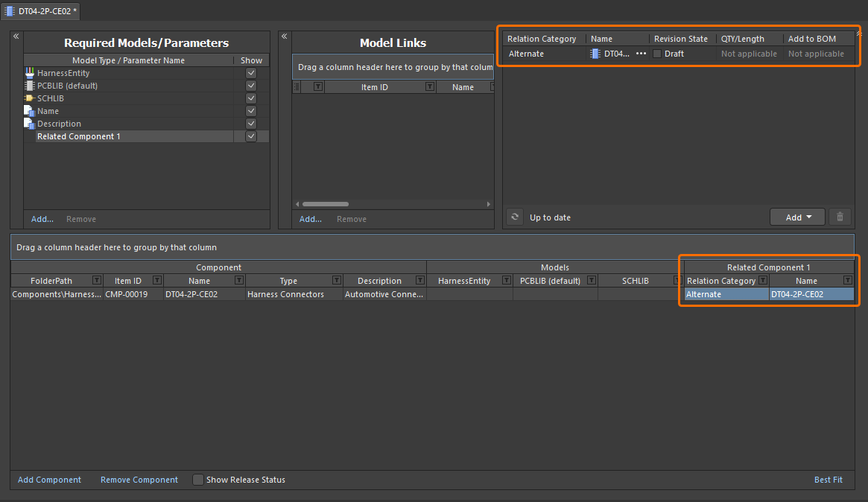
Task: Click component icon beside DT04... name
Action: click(595, 54)
